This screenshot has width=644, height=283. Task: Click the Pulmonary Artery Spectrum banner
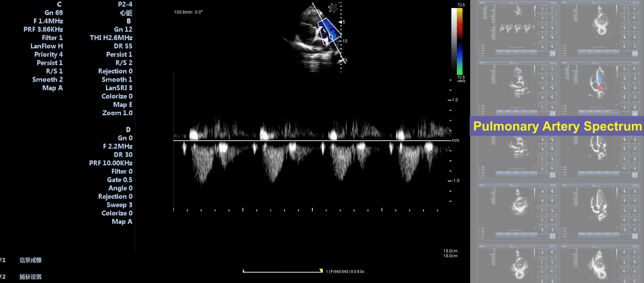[x=557, y=126]
